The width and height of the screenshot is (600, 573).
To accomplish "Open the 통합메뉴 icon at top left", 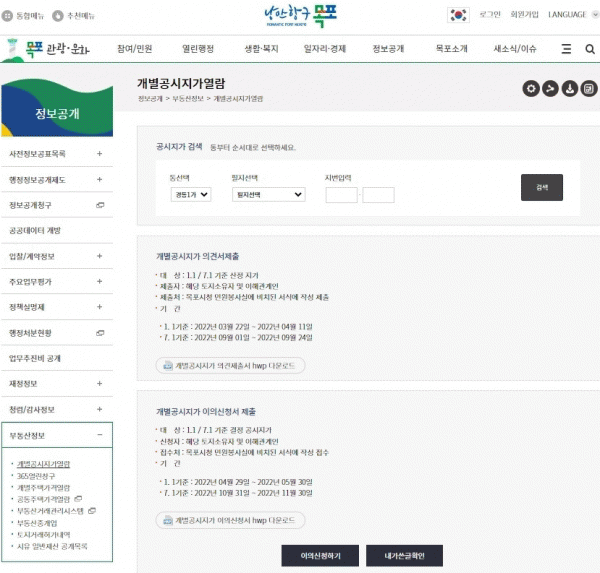I will (x=10, y=16).
